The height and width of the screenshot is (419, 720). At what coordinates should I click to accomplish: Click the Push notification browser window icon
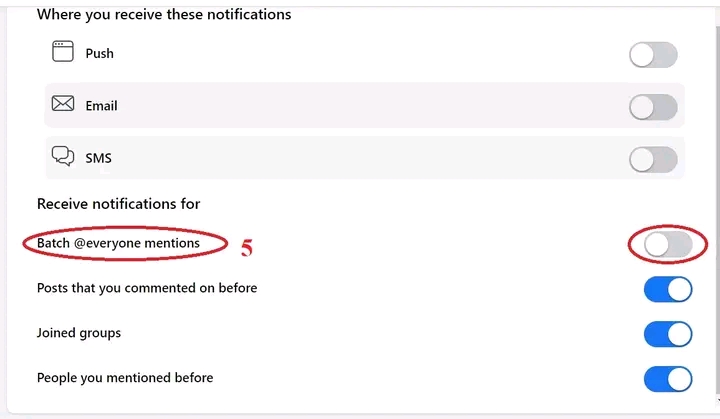64,52
